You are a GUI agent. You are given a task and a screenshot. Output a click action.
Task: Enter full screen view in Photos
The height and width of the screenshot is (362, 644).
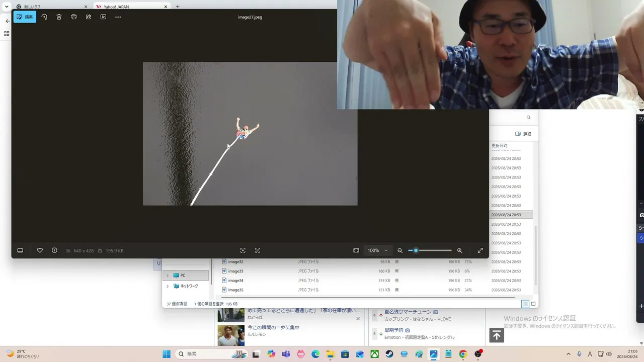[x=480, y=250]
